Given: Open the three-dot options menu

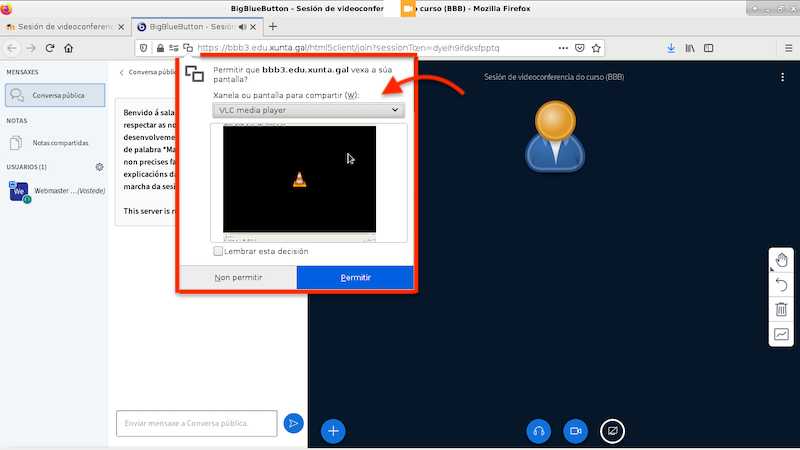Looking at the screenshot, I should 782,77.
